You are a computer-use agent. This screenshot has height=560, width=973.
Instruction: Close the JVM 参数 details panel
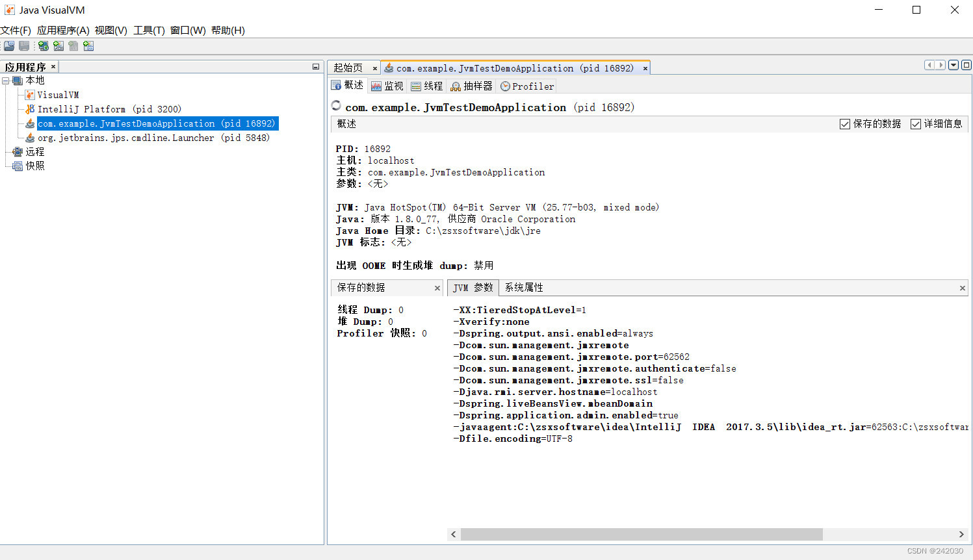coord(963,288)
